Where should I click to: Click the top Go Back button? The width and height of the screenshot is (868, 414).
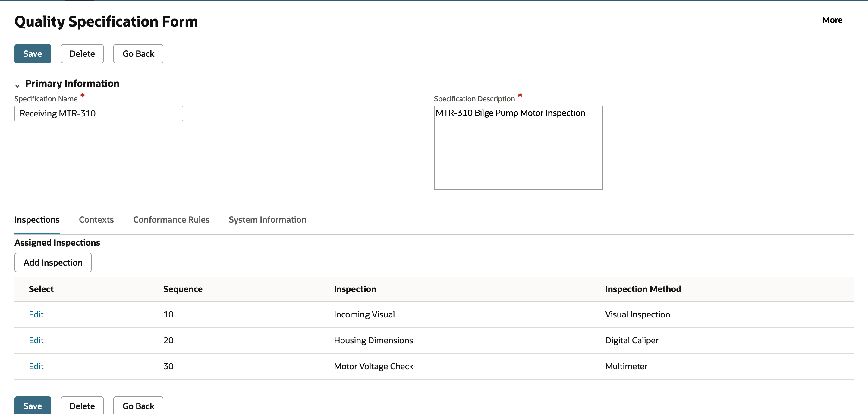[x=138, y=54]
